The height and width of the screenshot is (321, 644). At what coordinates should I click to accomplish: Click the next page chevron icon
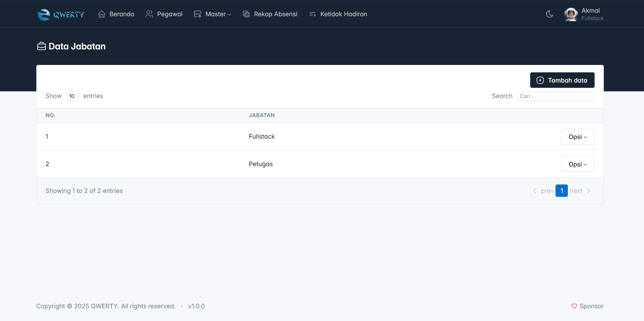pyautogui.click(x=588, y=191)
